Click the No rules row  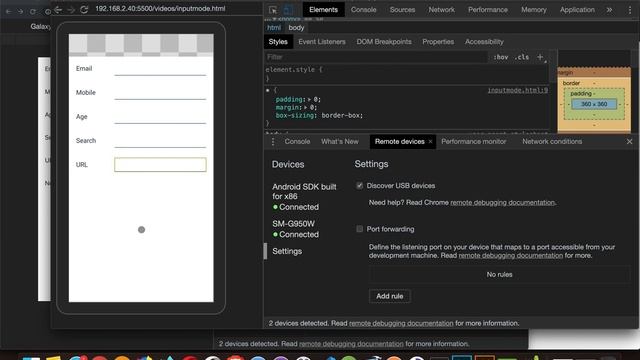click(499, 274)
